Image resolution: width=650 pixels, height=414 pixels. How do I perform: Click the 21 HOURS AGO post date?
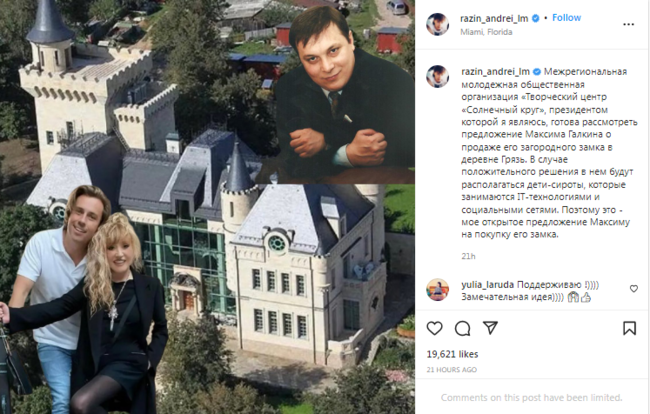[451, 370]
